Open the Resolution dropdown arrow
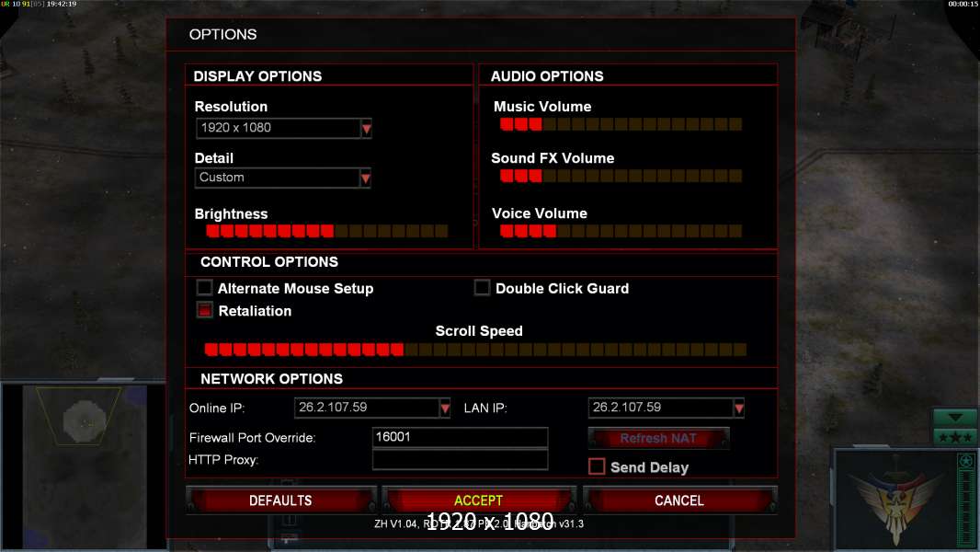 coord(366,128)
